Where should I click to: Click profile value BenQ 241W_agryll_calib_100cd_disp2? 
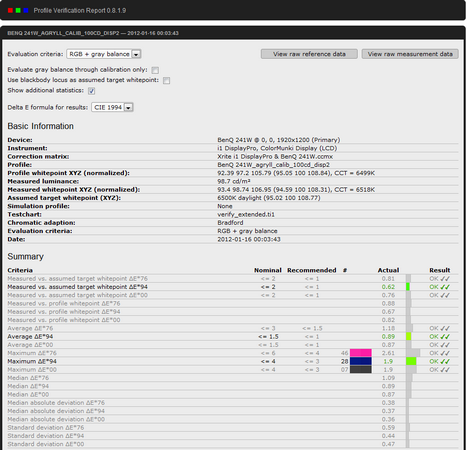(273, 165)
